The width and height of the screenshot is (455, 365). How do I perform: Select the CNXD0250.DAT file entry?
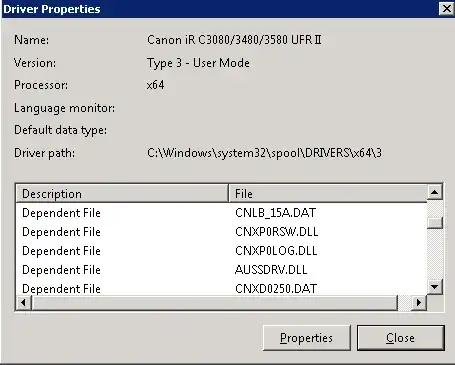pyautogui.click(x=276, y=289)
